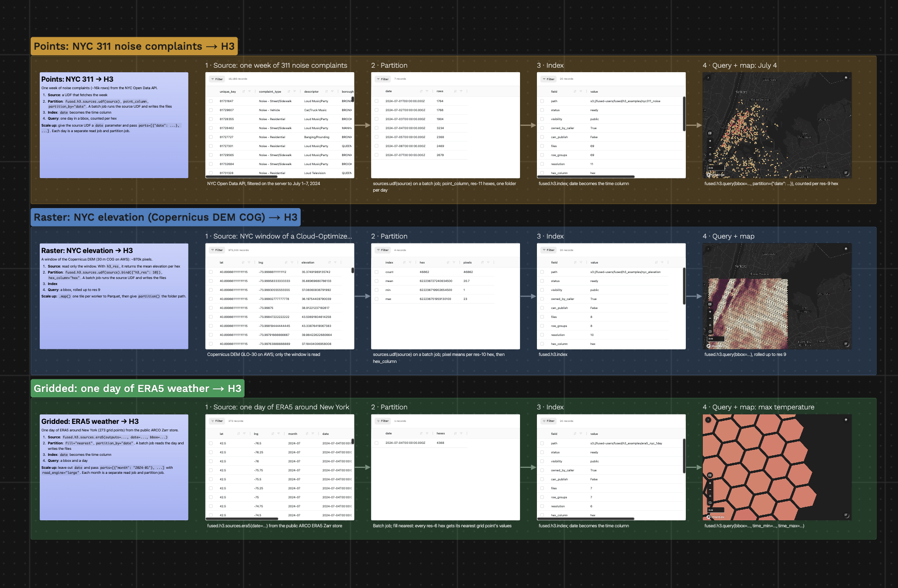The width and height of the screenshot is (898, 588).
Task: Open Filter in the 311 noise Index table
Action: (549, 79)
